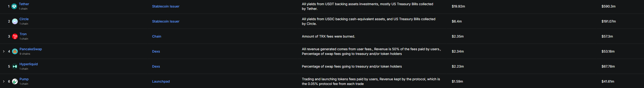
Task: Click the Circle logo icon
Action: tap(15, 21)
